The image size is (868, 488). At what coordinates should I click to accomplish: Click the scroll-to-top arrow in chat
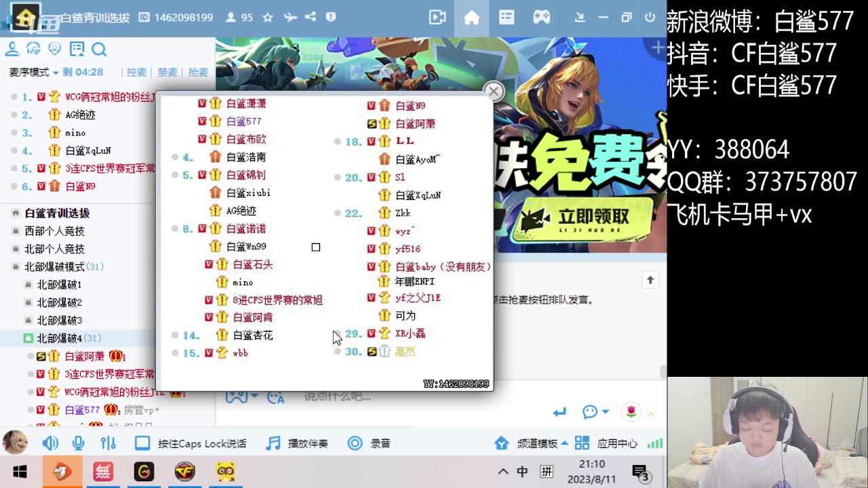tap(650, 280)
